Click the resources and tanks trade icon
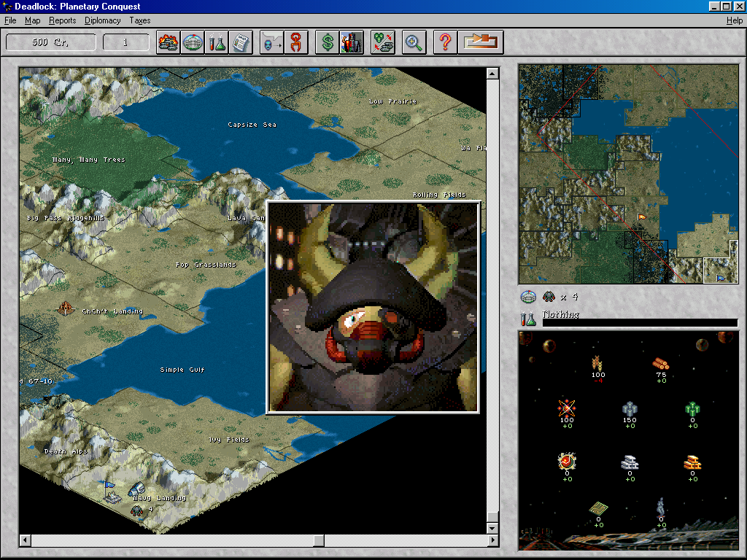Screen dimensions: 747x560 pyautogui.click(x=382, y=42)
